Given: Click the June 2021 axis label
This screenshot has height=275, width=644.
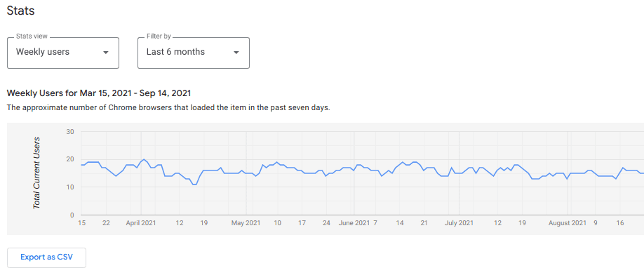Looking at the screenshot, I should (354, 223).
